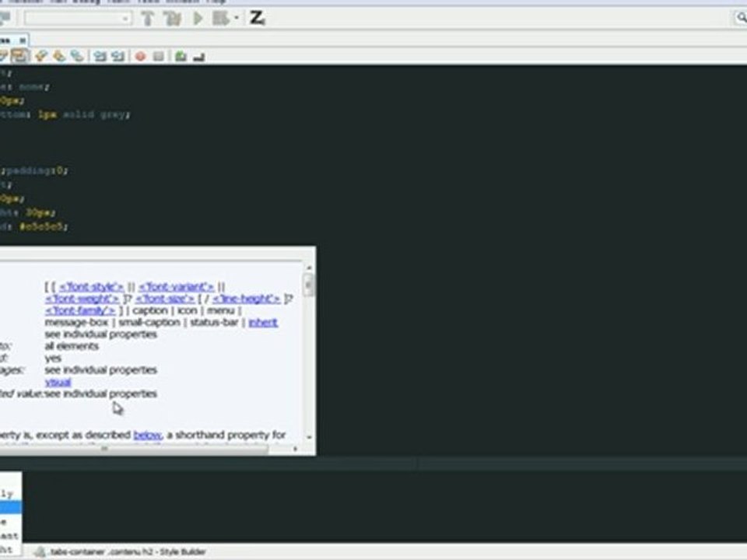Open the 'line-height' link
This screenshot has height=560, width=747.
click(x=246, y=299)
